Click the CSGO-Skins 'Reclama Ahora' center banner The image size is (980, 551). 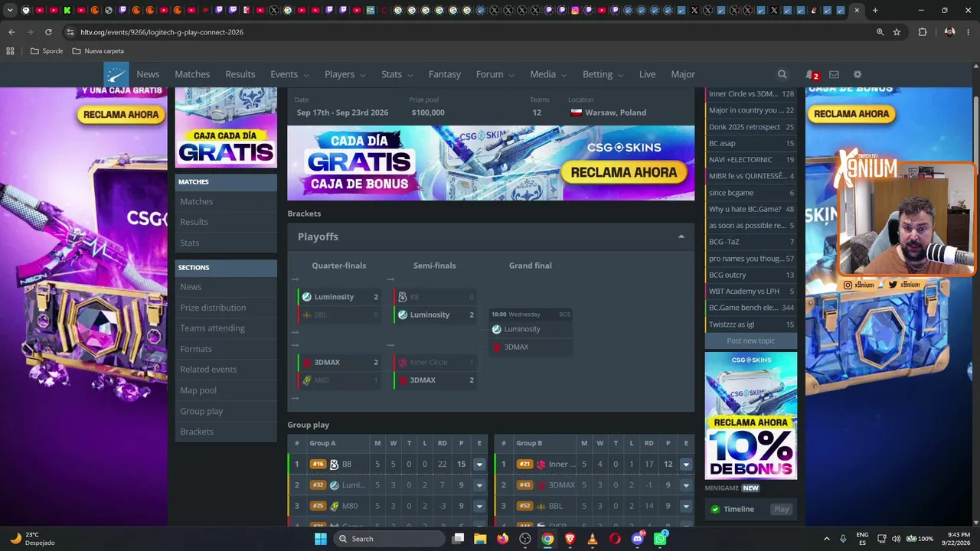tap(491, 163)
